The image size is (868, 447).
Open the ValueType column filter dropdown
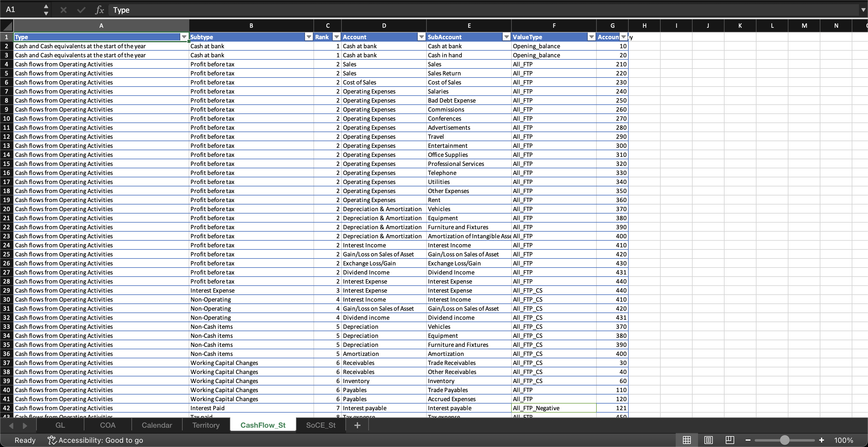coord(591,37)
